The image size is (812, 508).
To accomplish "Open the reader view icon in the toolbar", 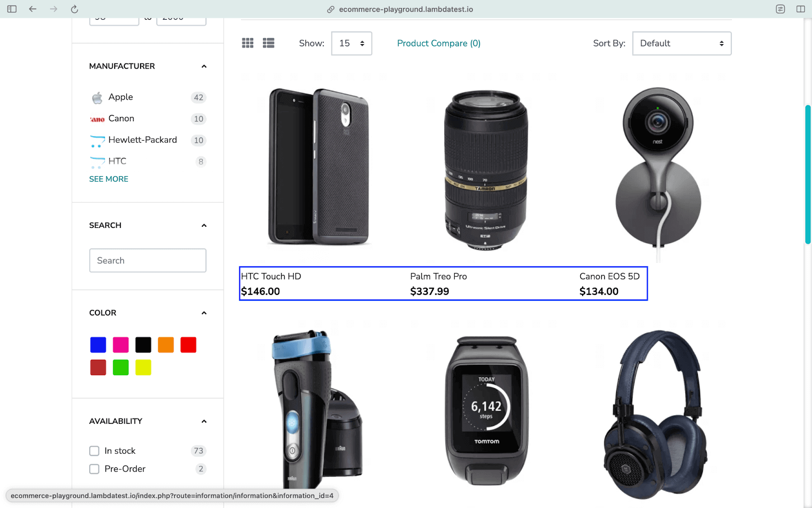I will click(781, 9).
